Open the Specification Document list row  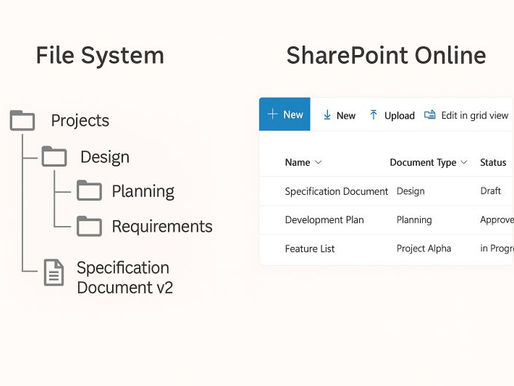click(x=386, y=191)
